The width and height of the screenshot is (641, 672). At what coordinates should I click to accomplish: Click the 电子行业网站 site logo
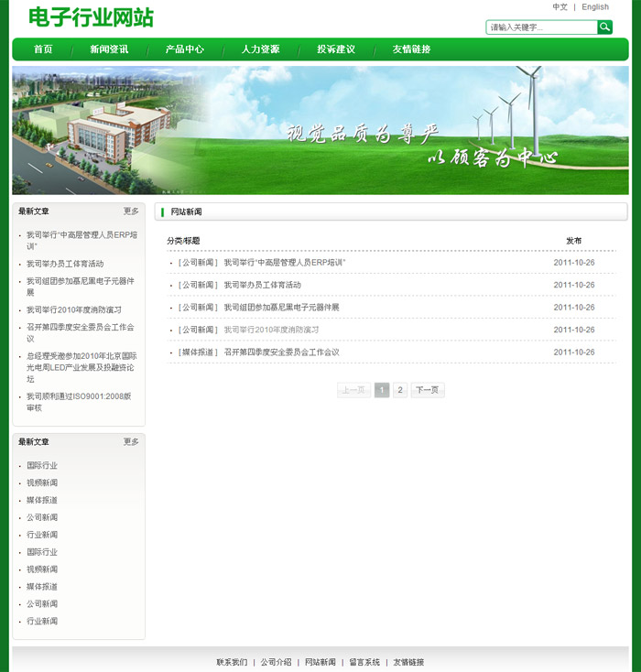coord(91,17)
